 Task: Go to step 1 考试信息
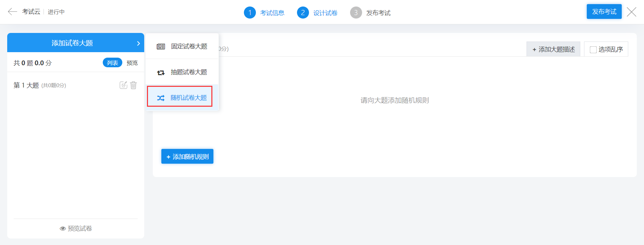(x=264, y=13)
